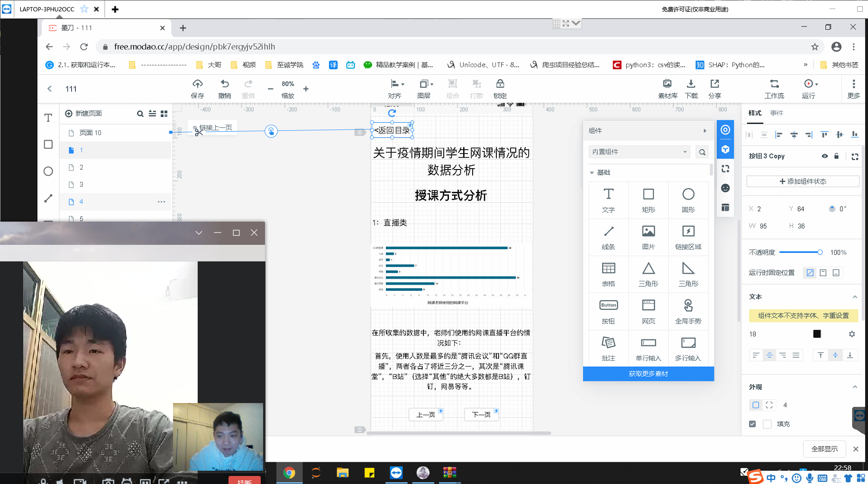Collapse the 外观 properties section

(855, 387)
